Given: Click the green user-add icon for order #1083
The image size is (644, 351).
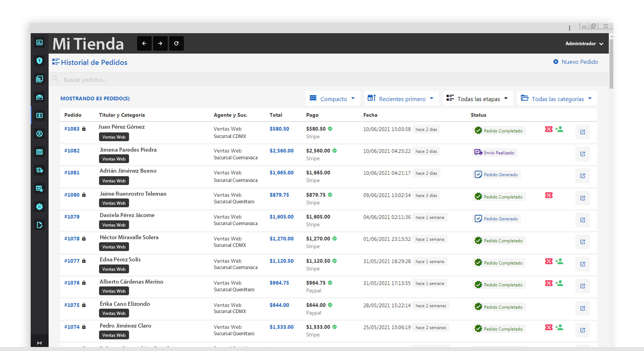Looking at the screenshot, I should pyautogui.click(x=559, y=129).
